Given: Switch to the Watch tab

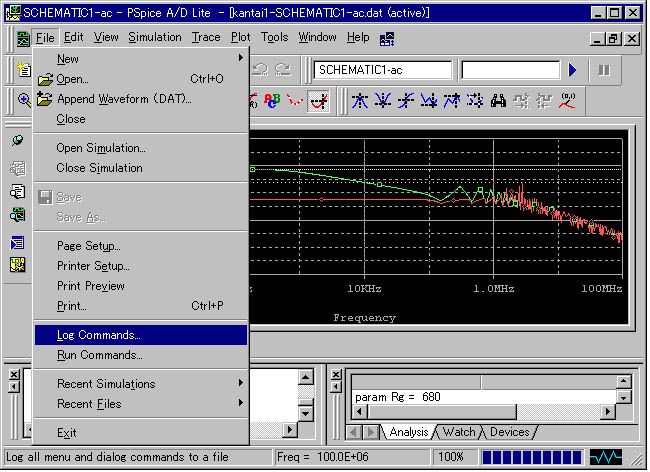Looking at the screenshot, I should coord(459,432).
